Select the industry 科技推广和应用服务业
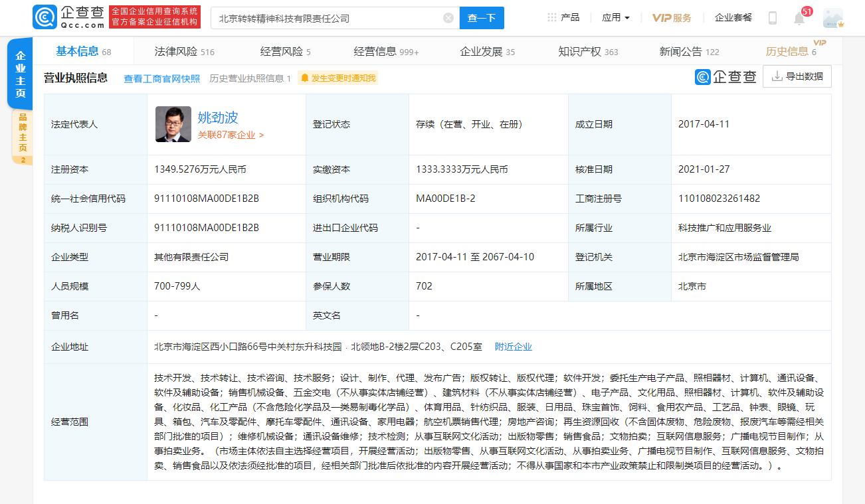The height and width of the screenshot is (504, 865). tap(725, 228)
